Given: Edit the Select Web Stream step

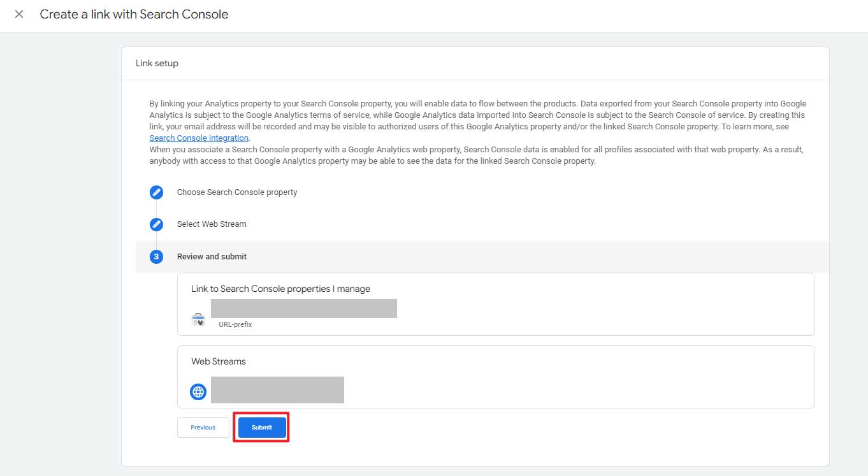Looking at the screenshot, I should (156, 224).
